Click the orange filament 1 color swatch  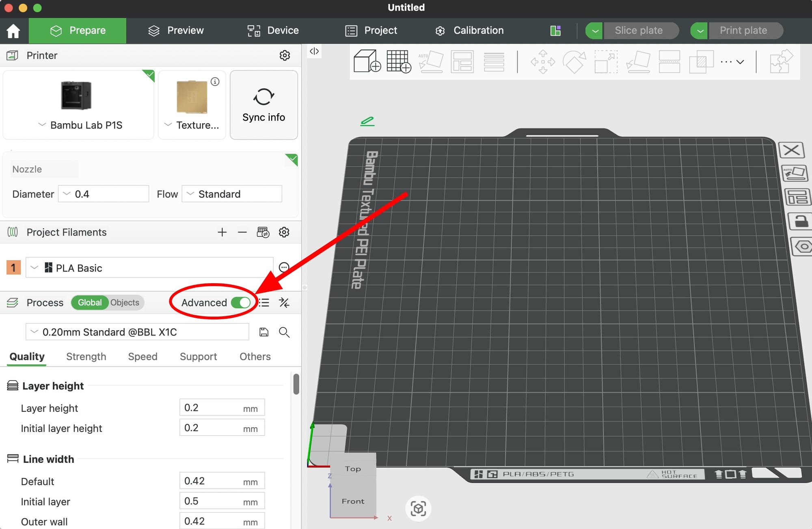coord(13,268)
